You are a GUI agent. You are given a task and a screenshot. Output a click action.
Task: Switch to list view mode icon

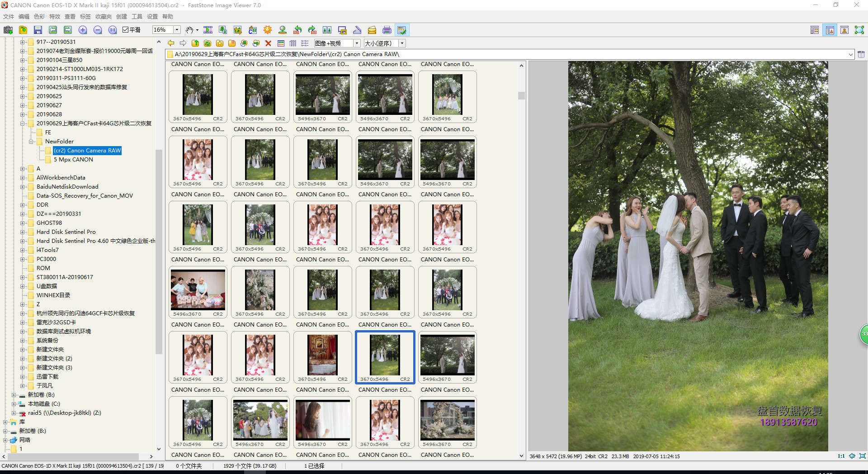305,43
